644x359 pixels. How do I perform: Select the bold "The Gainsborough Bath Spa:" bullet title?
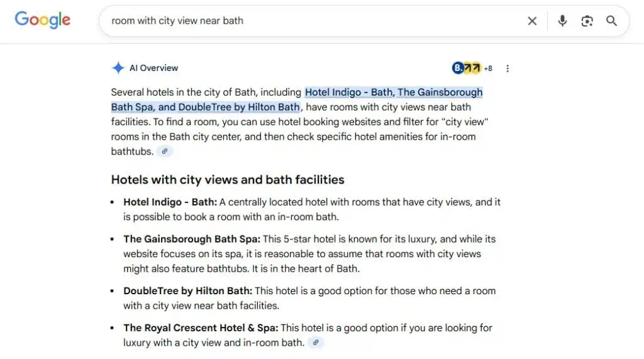tap(191, 239)
